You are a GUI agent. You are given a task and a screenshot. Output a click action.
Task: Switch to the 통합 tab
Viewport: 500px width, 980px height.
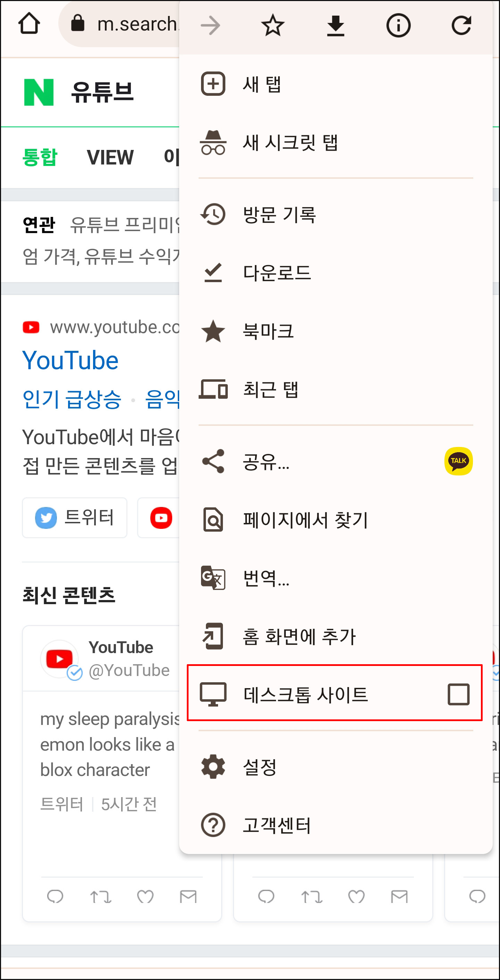coord(40,157)
